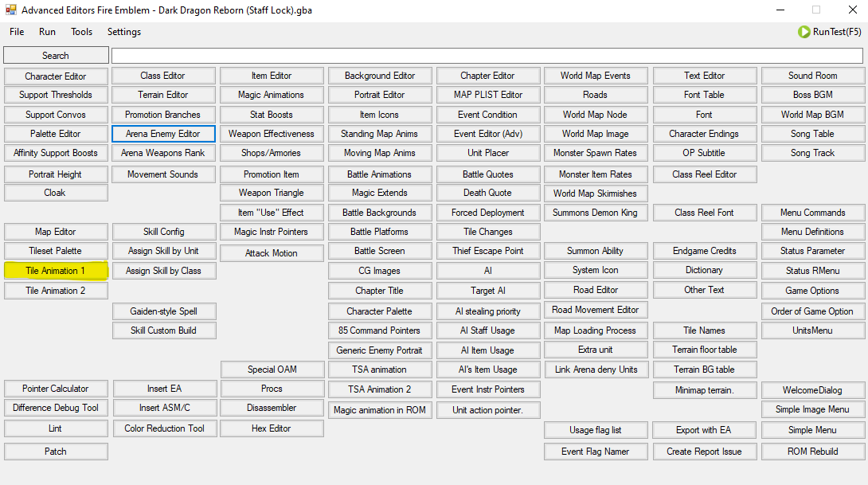Open the Character Editor

pyautogui.click(x=56, y=76)
